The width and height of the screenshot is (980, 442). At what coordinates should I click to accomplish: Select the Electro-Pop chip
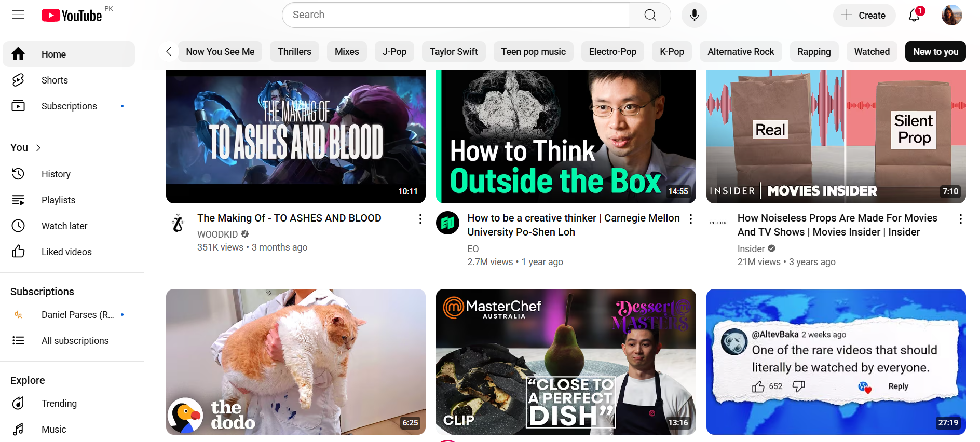(612, 51)
